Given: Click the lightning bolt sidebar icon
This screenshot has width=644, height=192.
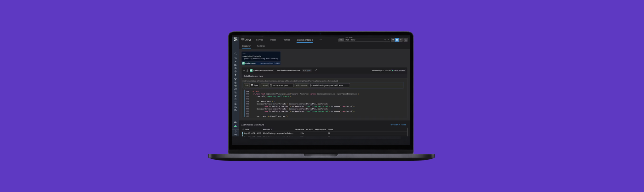Looking at the screenshot, I should coord(236,75).
